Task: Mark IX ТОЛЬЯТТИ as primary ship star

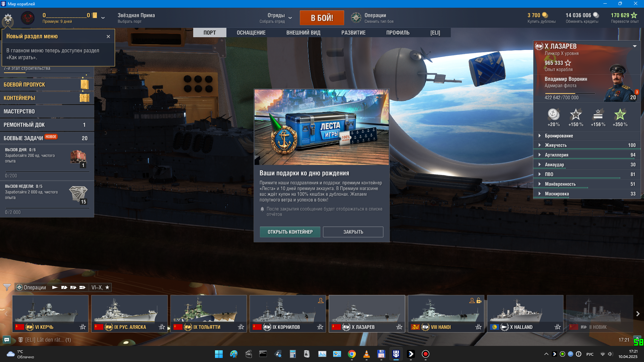Action: click(x=241, y=327)
